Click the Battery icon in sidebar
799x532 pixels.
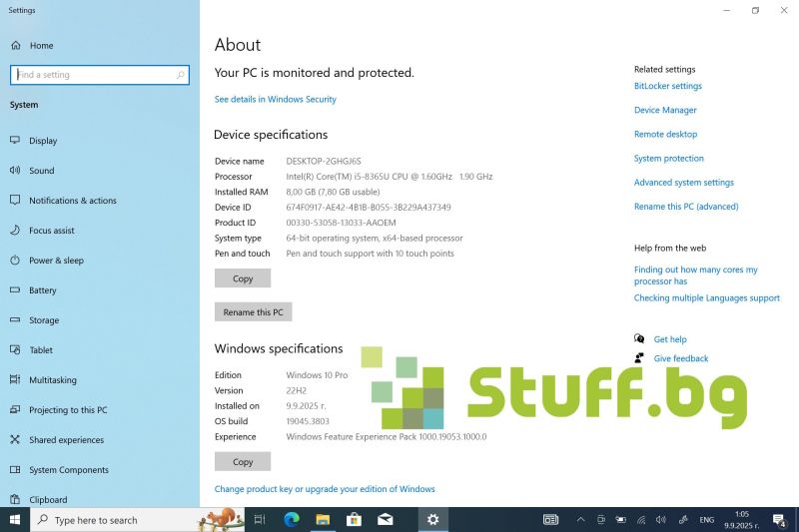(16, 290)
